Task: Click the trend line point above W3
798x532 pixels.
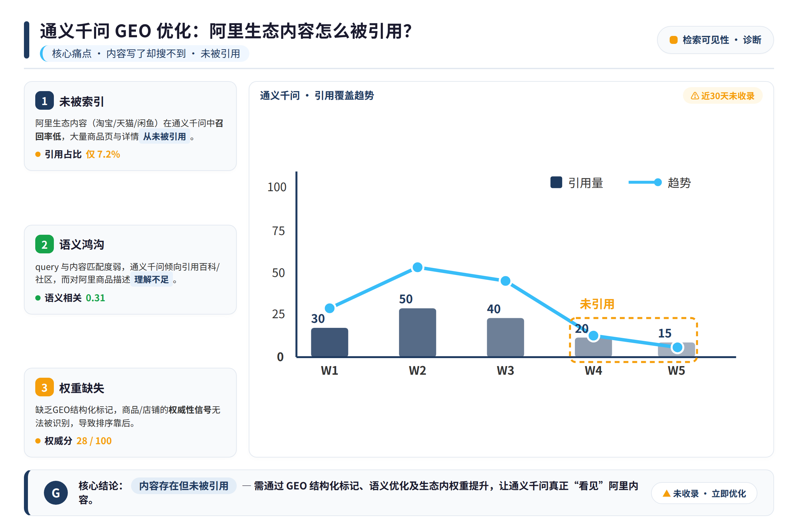Action: pyautogui.click(x=505, y=281)
